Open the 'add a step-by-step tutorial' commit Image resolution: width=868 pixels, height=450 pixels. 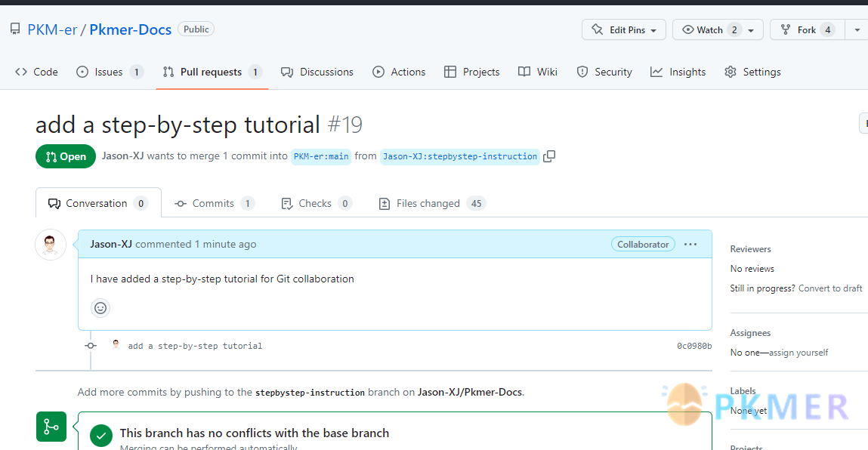(x=195, y=346)
